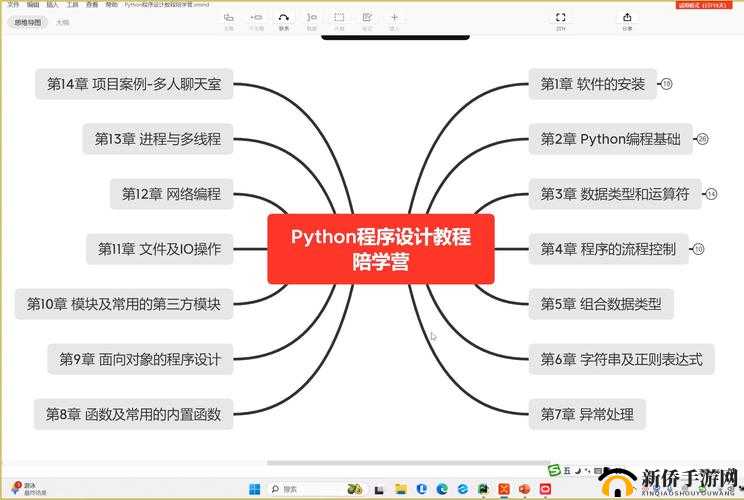Click the Topic icon in toolbar
Screen dimensions: 744x500
[x=229, y=18]
